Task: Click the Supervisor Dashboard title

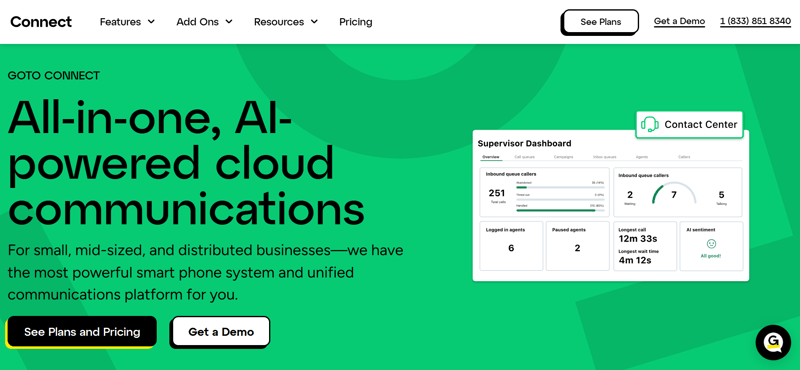Action: pos(524,143)
